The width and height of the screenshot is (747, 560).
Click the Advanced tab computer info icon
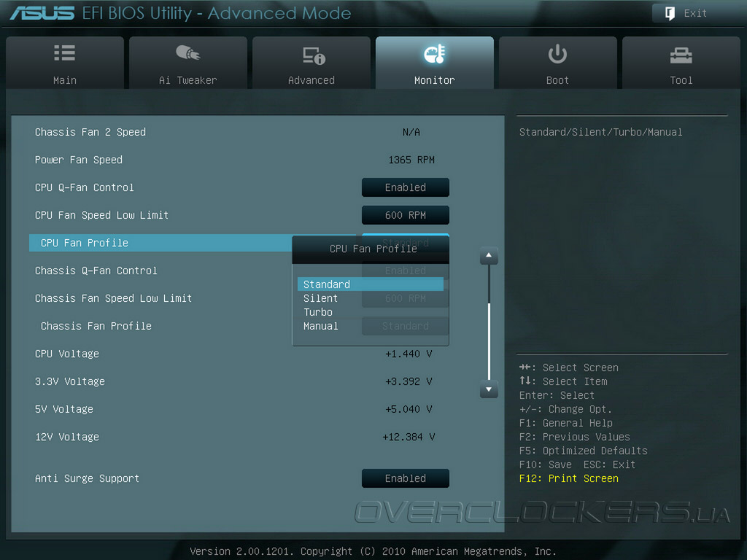(314, 55)
